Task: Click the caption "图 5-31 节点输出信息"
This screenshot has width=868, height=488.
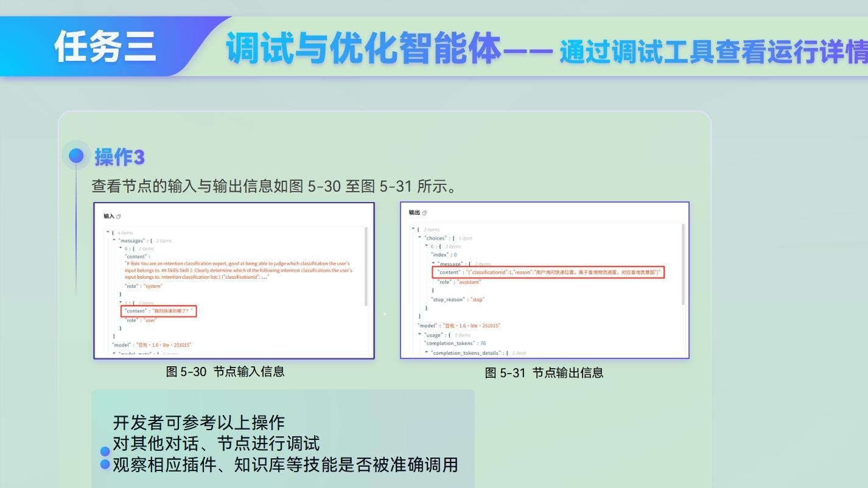Action: coord(544,372)
